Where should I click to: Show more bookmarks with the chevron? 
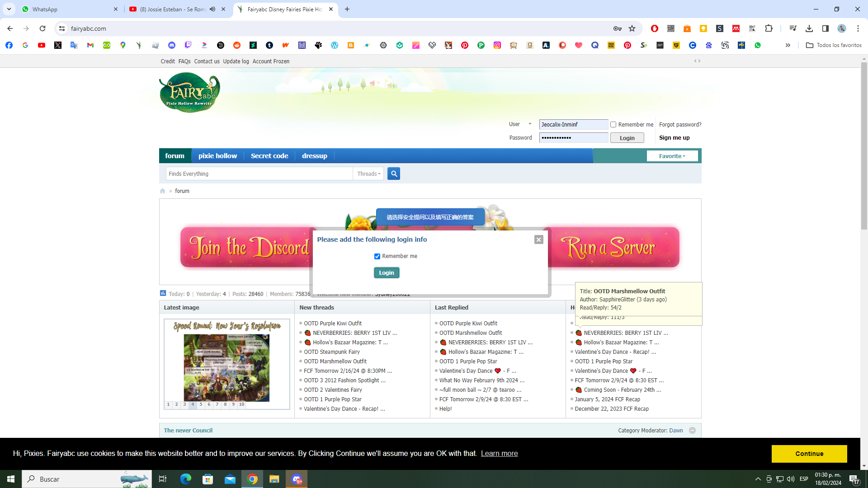pos(788,45)
